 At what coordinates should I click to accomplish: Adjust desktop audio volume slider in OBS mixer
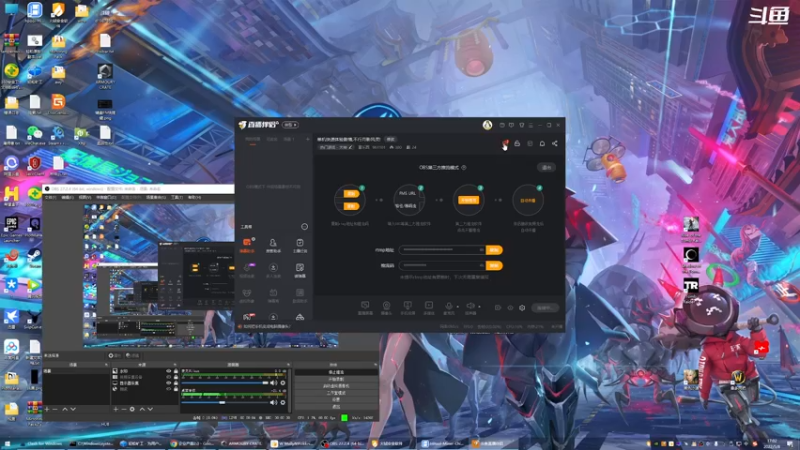pyautogui.click(x=225, y=403)
